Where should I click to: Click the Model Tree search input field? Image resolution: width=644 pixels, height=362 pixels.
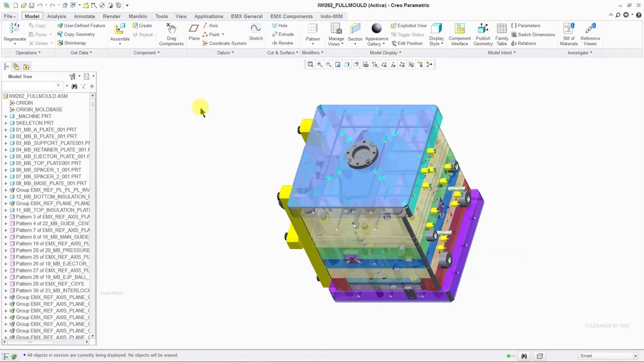click(x=32, y=86)
